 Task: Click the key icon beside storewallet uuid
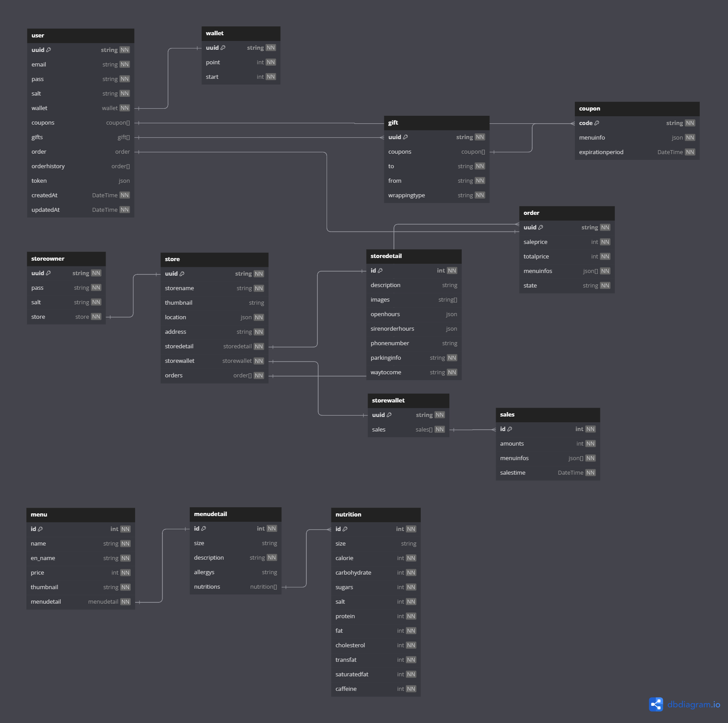point(389,415)
